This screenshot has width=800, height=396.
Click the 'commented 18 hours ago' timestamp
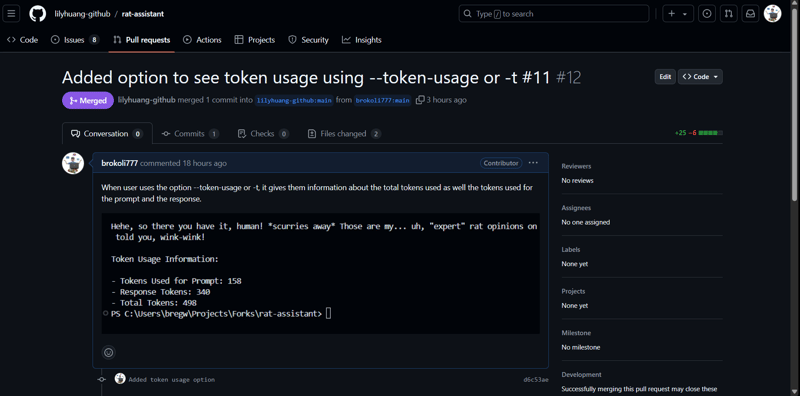[183, 163]
